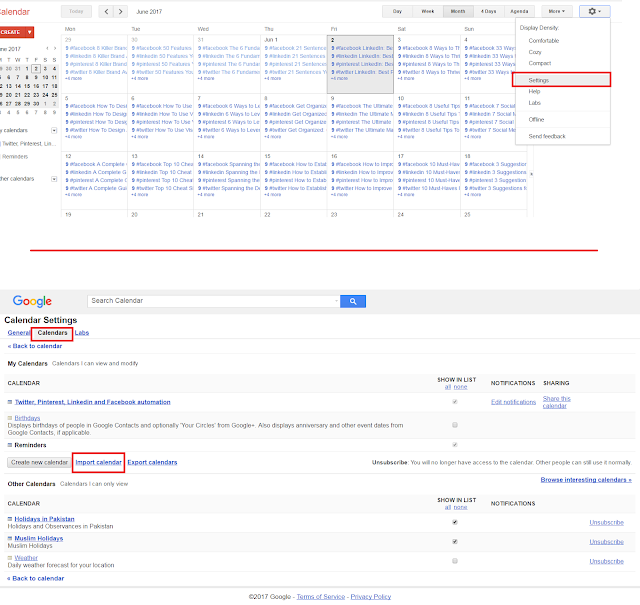Viewport: 640px width, 605px height.
Task: Toggle show-in-list checkbox for Weather
Action: (x=455, y=561)
